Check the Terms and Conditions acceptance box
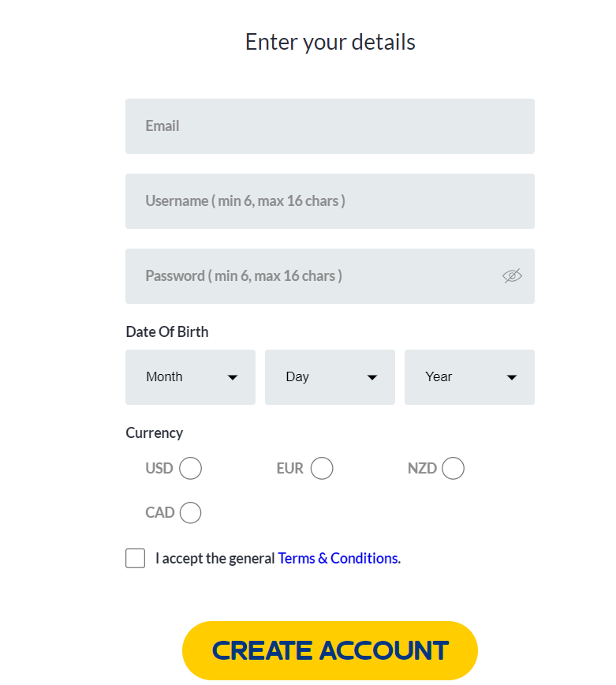The height and width of the screenshot is (685, 616). (134, 558)
